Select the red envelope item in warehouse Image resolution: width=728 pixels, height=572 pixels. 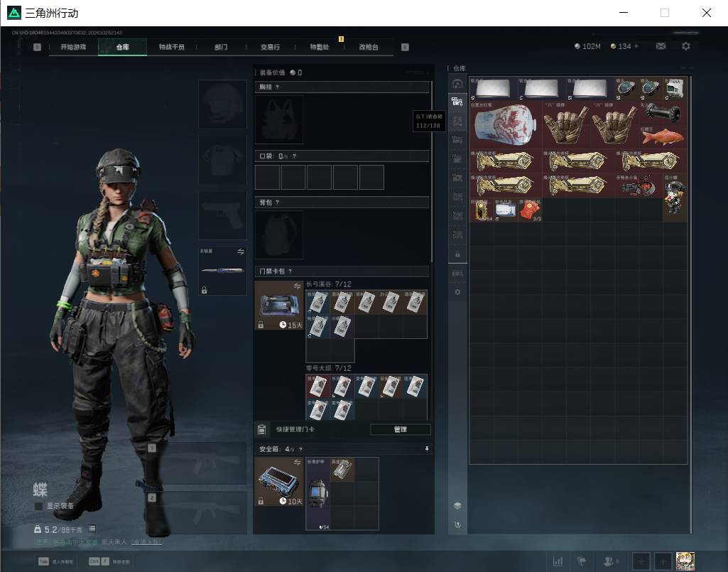coord(530,210)
